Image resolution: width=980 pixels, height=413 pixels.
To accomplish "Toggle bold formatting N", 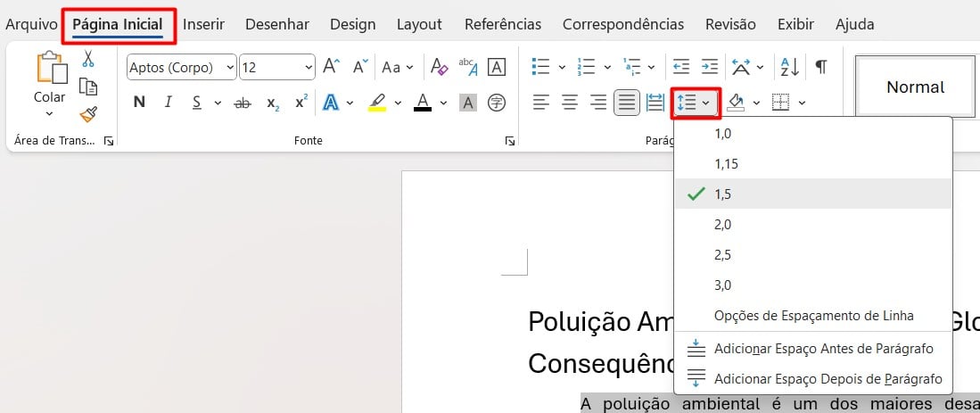I will 139,103.
